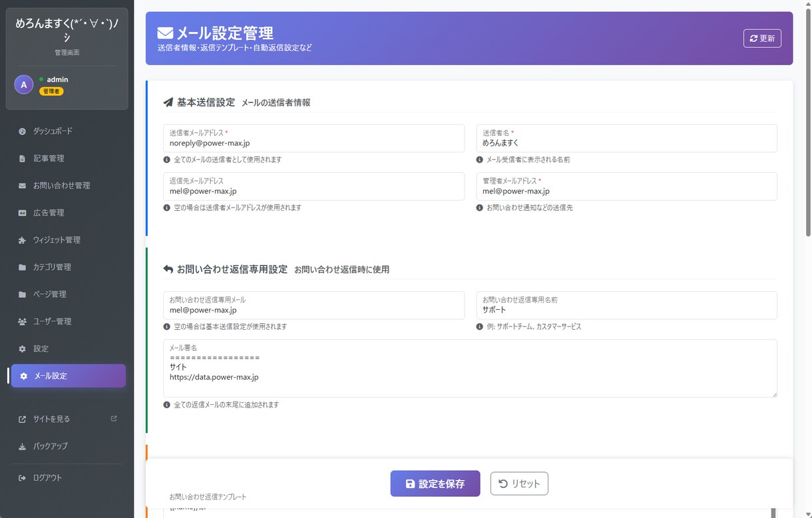The image size is (812, 518).
Task: Click the site title めろんますく in sidebar
Action: tap(67, 31)
